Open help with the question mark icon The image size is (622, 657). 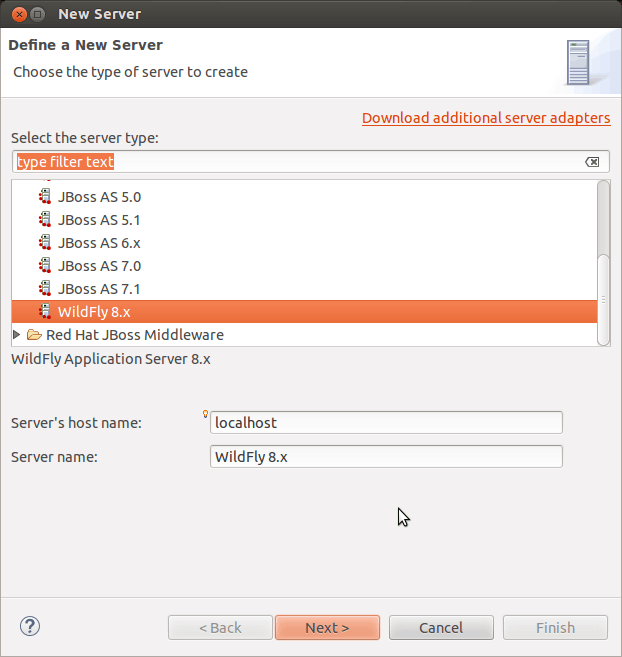pyautogui.click(x=30, y=626)
